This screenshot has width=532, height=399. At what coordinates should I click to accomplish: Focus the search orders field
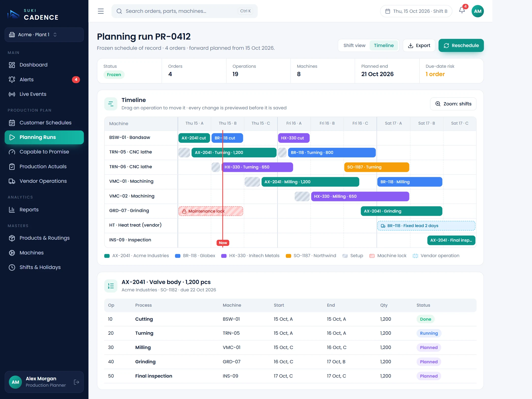(x=184, y=11)
